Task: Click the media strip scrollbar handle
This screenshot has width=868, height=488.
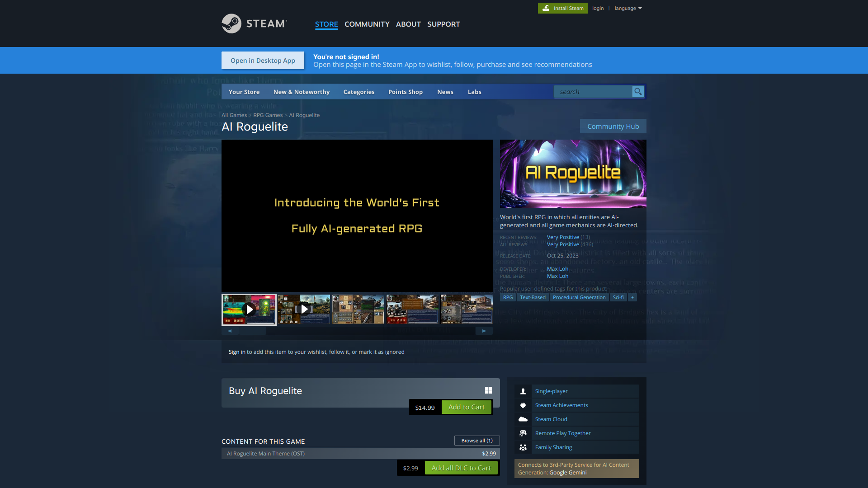Action: pos(253,331)
